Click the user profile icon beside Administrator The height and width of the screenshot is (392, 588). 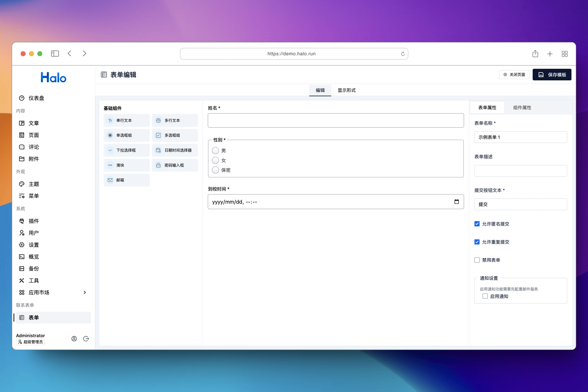(74, 339)
